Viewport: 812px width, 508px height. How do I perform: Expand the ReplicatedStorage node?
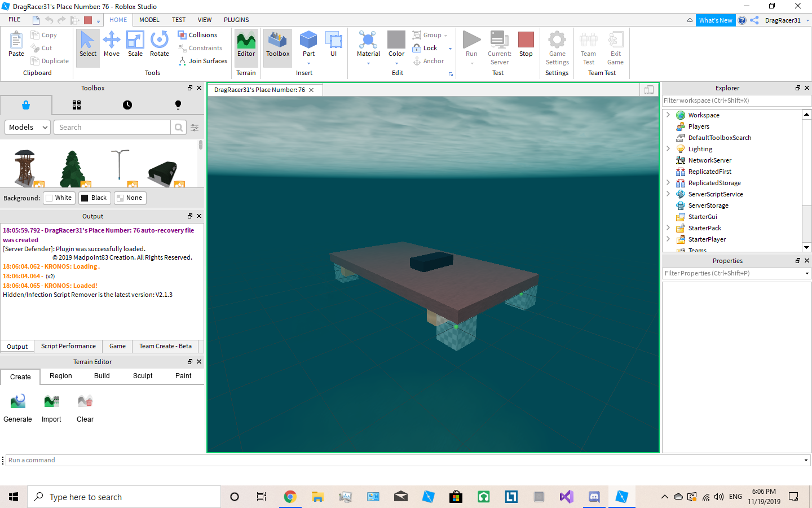tap(668, 182)
